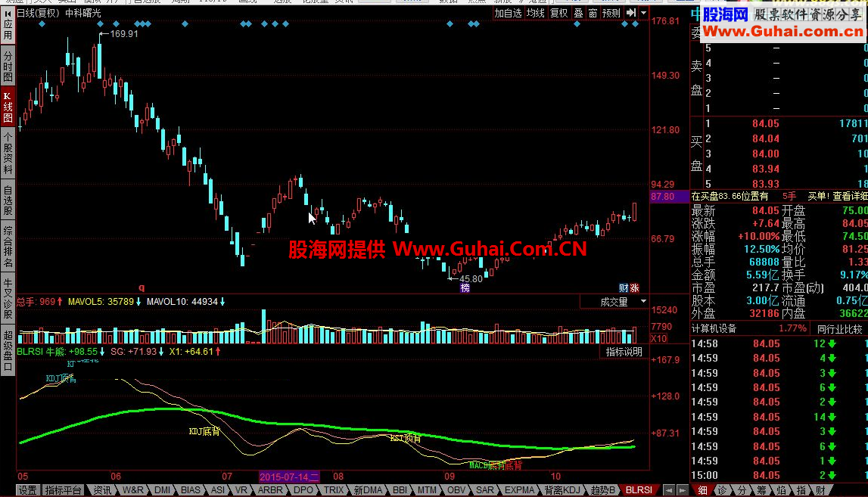Toggle the 叠 overlay option
The height and width of the screenshot is (497, 868).
tap(578, 14)
